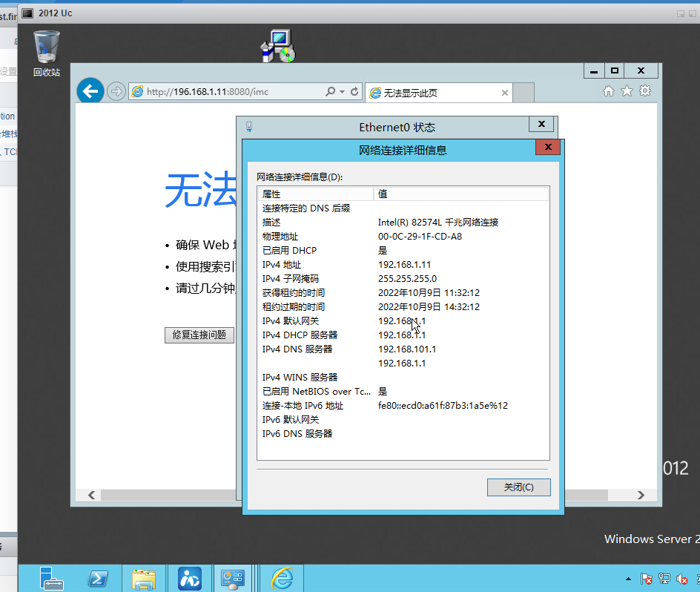The width and height of the screenshot is (700, 592).
Task: Select the 'Intel(R) 82574L' description value
Action: tap(438, 222)
